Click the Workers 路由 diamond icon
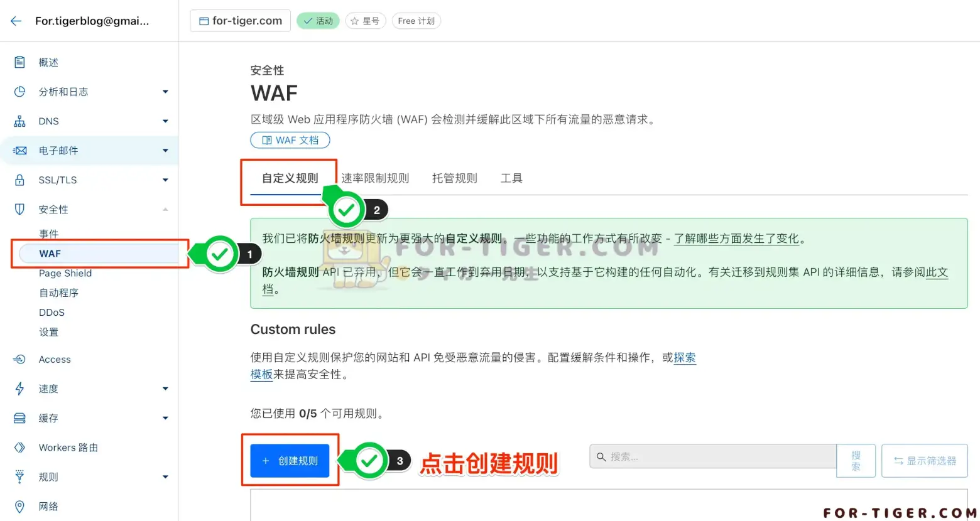Image resolution: width=980 pixels, height=521 pixels. pos(19,448)
